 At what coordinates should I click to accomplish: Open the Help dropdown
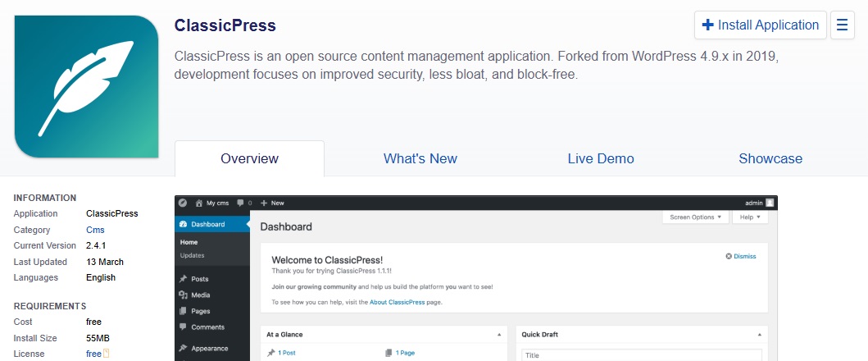(x=750, y=217)
